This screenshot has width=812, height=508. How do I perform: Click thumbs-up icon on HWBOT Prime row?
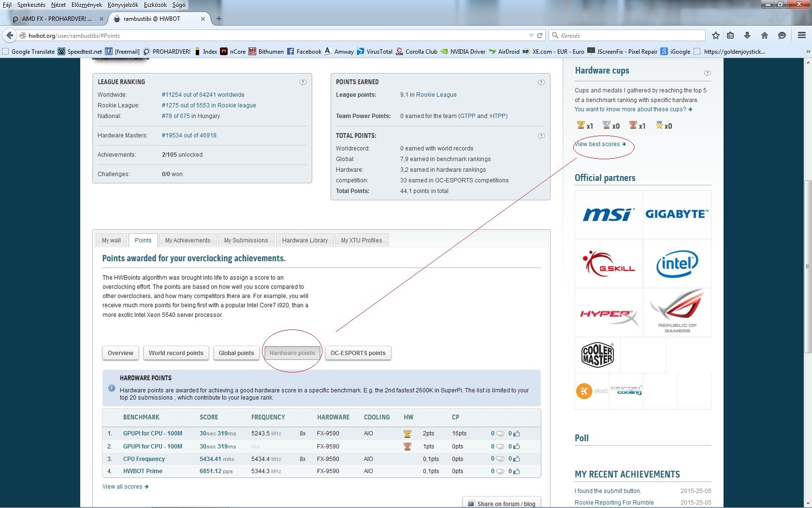pyautogui.click(x=516, y=471)
